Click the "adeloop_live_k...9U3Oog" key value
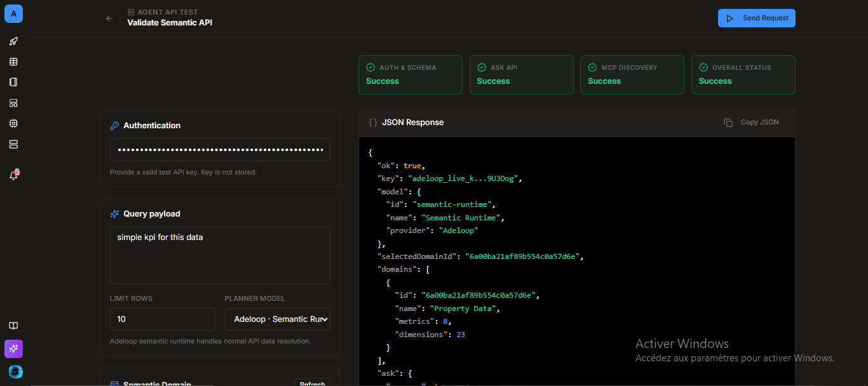This screenshot has height=386, width=868. (465, 178)
